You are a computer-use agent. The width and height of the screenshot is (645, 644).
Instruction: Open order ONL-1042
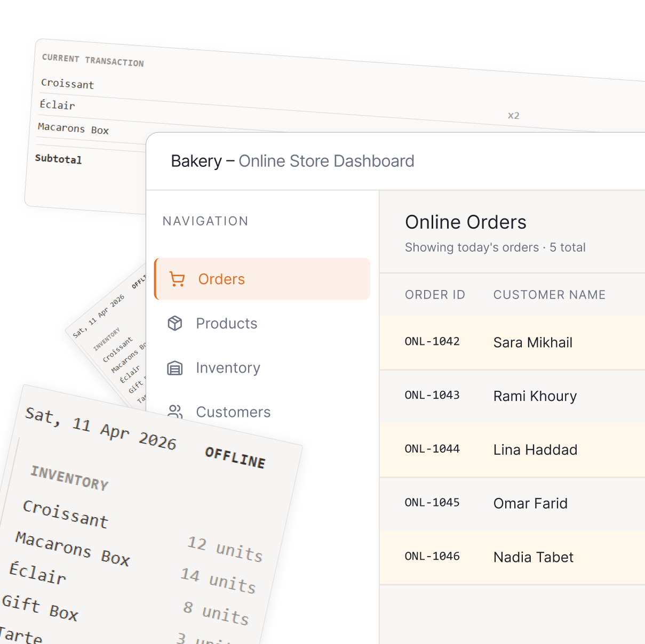432,342
